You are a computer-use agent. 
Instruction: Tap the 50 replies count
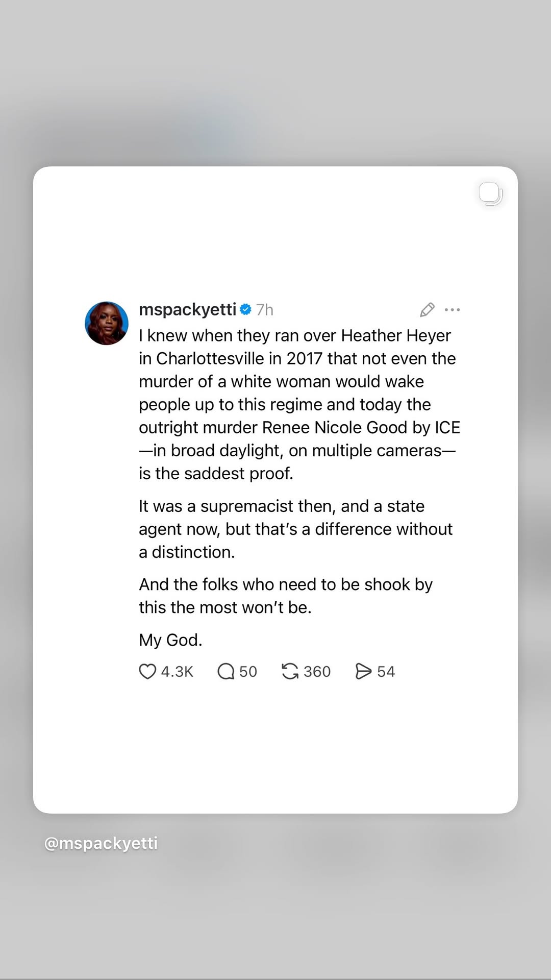pyautogui.click(x=248, y=671)
